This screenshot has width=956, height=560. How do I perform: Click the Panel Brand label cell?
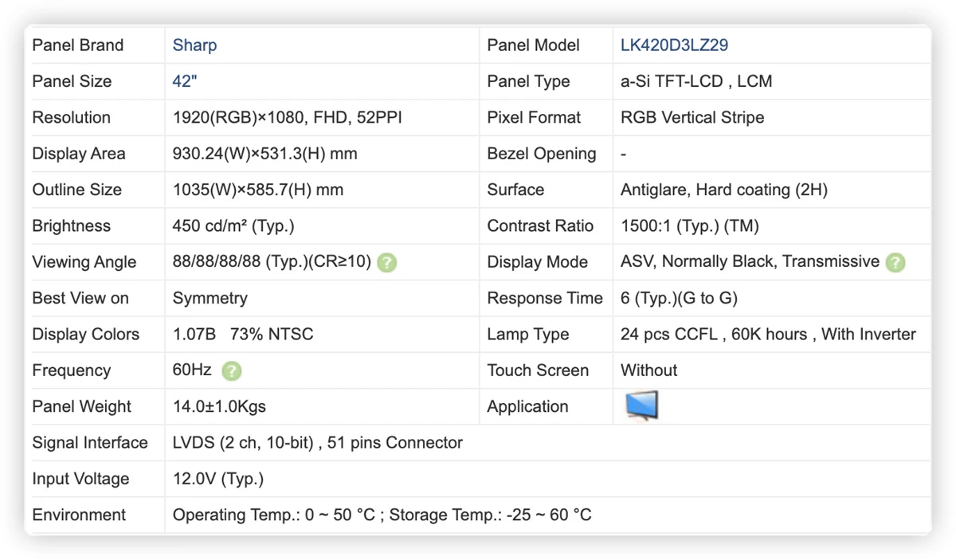(x=94, y=45)
